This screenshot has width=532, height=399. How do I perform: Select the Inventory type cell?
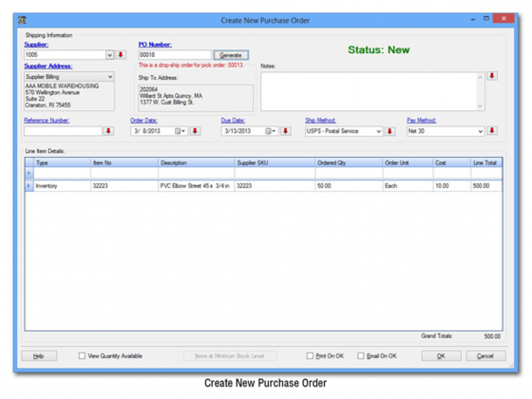click(62, 186)
